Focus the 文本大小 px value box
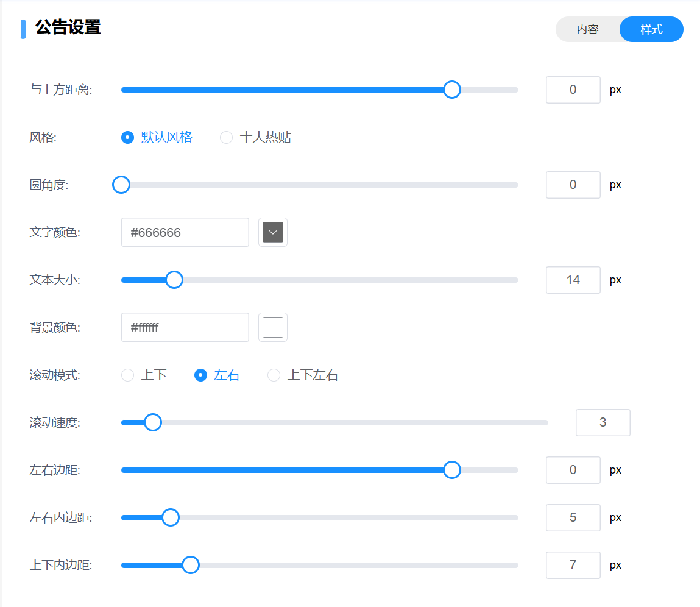The image size is (700, 607). 573,280
